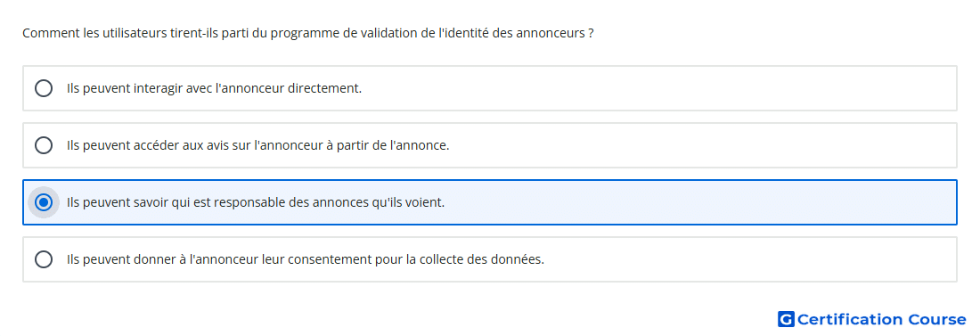The image size is (980, 336).
Task: Select radio for "interagir avec l'annonceur directement"
Action: pyautogui.click(x=44, y=88)
